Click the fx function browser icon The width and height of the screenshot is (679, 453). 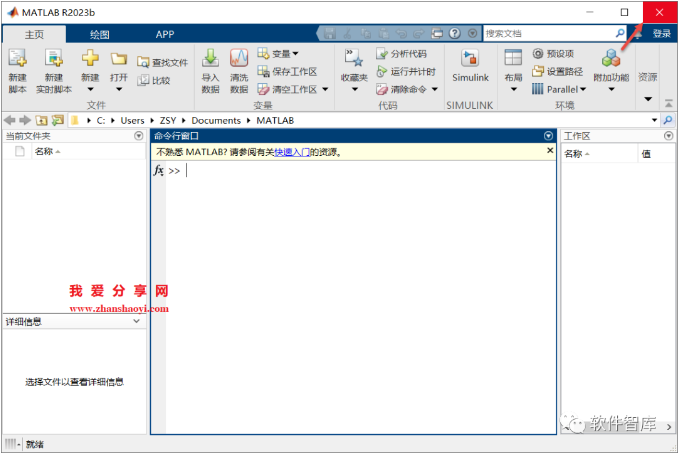(158, 171)
